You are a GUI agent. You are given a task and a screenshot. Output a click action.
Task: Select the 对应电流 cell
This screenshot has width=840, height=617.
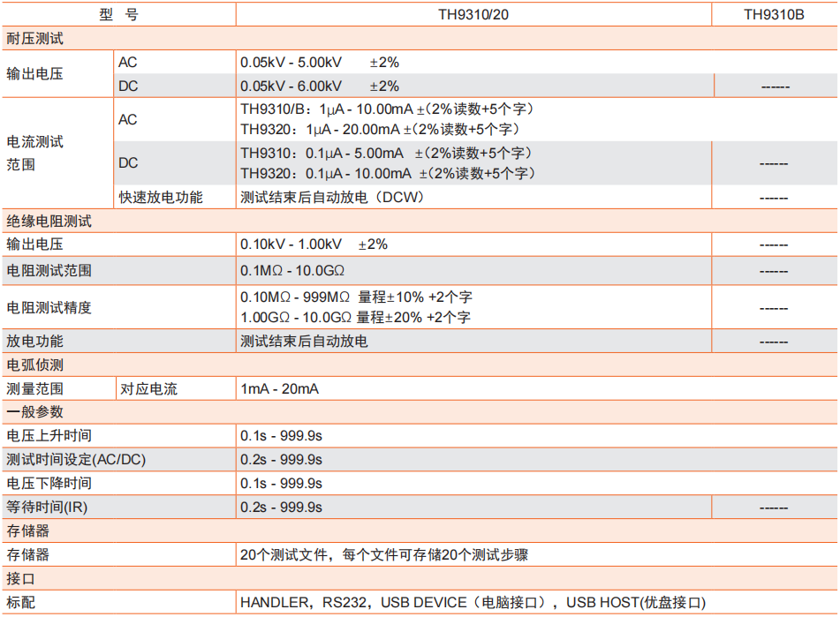pos(148,388)
